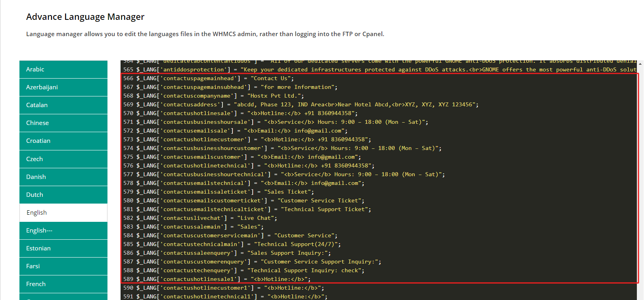Select the Arabic language tab
Image resolution: width=644 pixels, height=300 pixels.
pos(63,69)
